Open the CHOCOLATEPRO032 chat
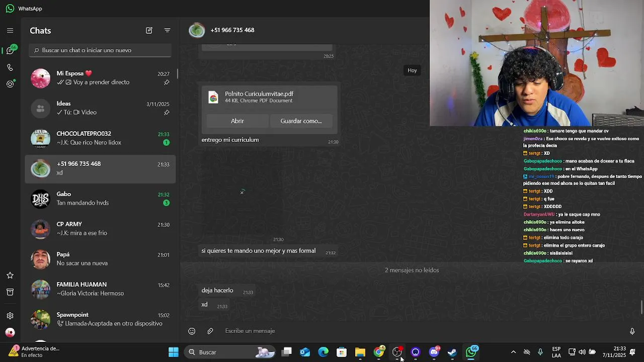The height and width of the screenshot is (362, 644). coord(100,138)
